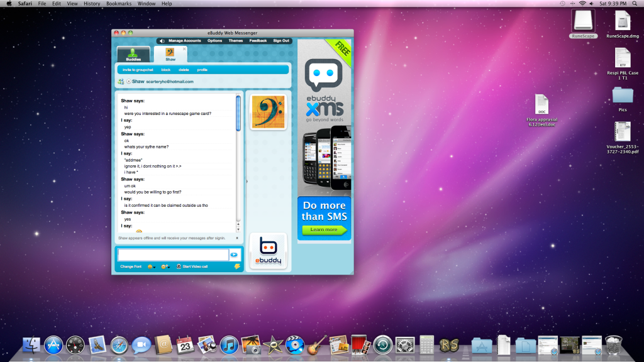The height and width of the screenshot is (362, 644).
Task: Sign Out of eBuddy
Action: (x=281, y=41)
